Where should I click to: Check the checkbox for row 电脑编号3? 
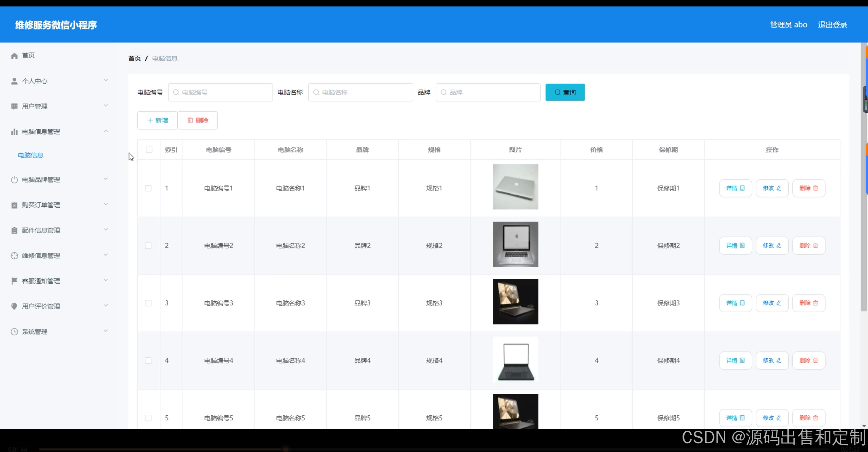coord(148,303)
